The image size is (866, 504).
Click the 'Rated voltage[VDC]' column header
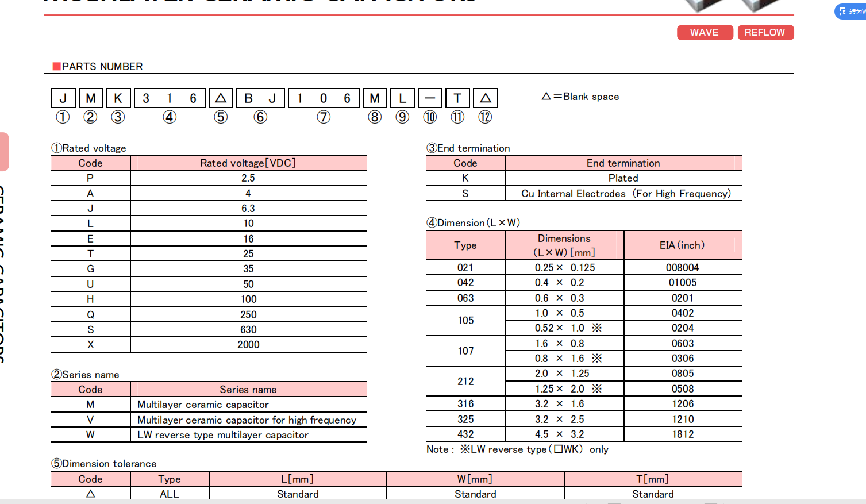248,163
